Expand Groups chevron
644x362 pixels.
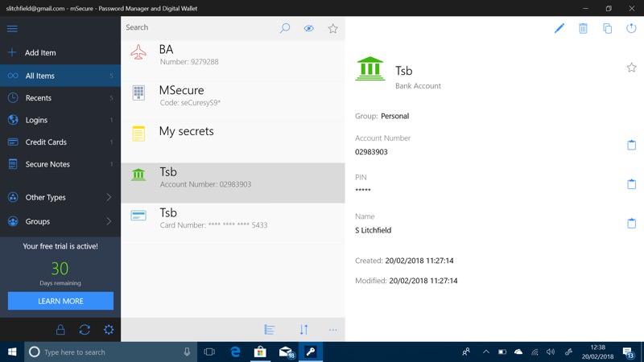pos(109,222)
